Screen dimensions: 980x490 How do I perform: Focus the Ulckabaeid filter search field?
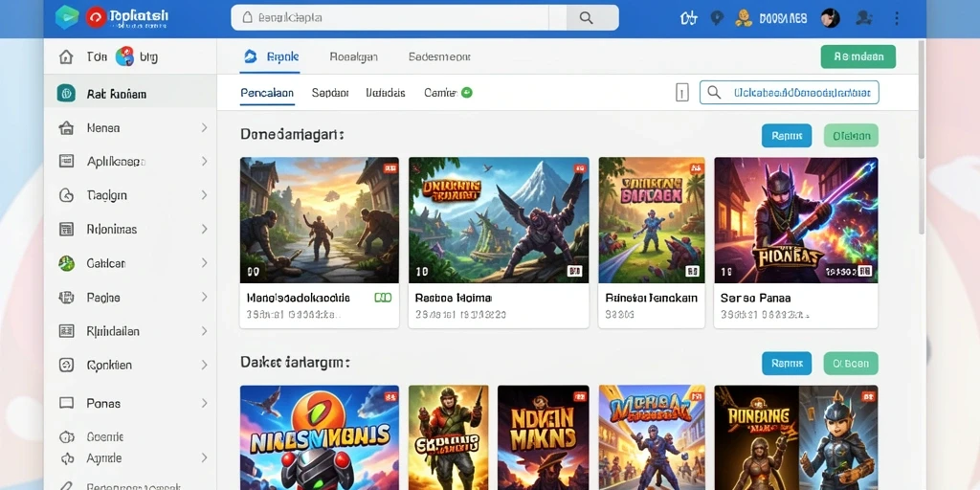pos(790,93)
